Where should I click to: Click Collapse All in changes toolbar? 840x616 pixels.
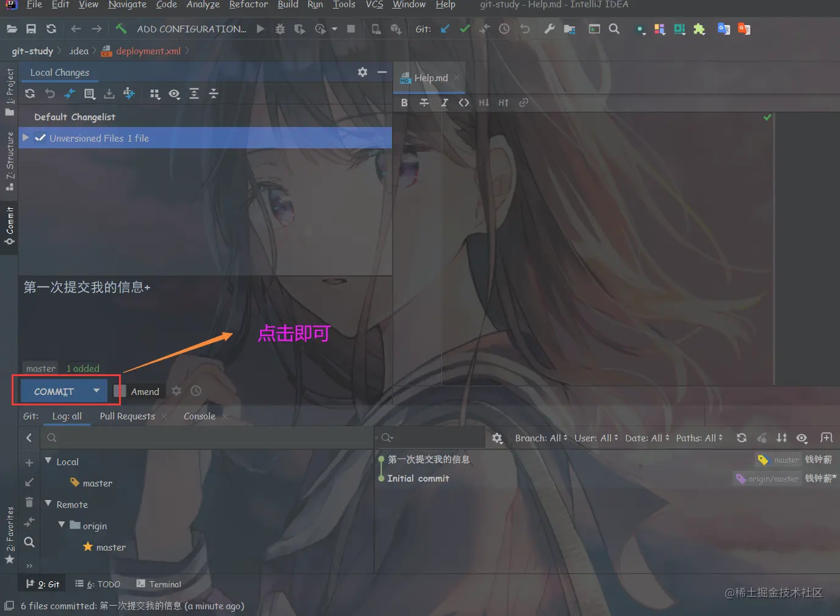pos(214,93)
